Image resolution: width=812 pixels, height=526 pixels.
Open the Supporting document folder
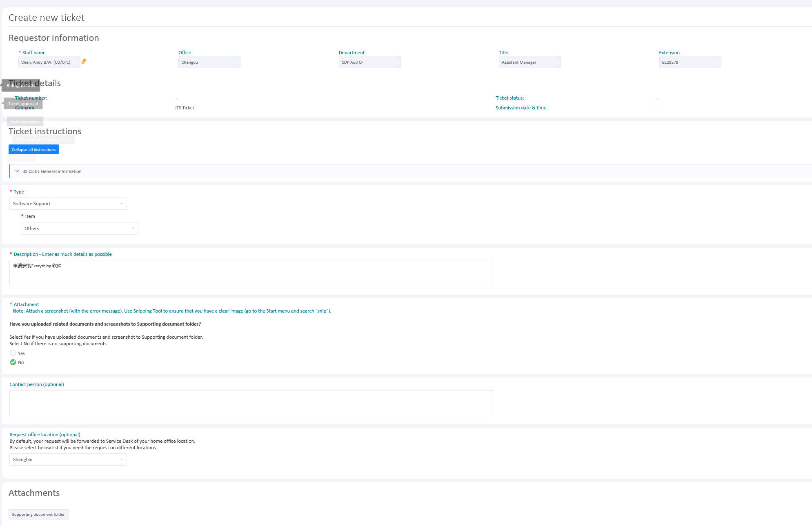point(38,515)
